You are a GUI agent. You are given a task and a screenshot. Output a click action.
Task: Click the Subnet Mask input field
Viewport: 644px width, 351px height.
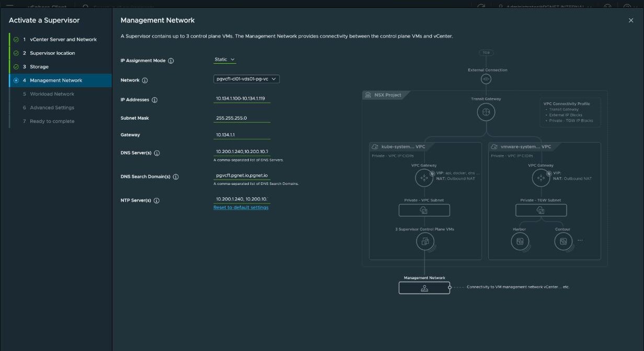click(242, 118)
